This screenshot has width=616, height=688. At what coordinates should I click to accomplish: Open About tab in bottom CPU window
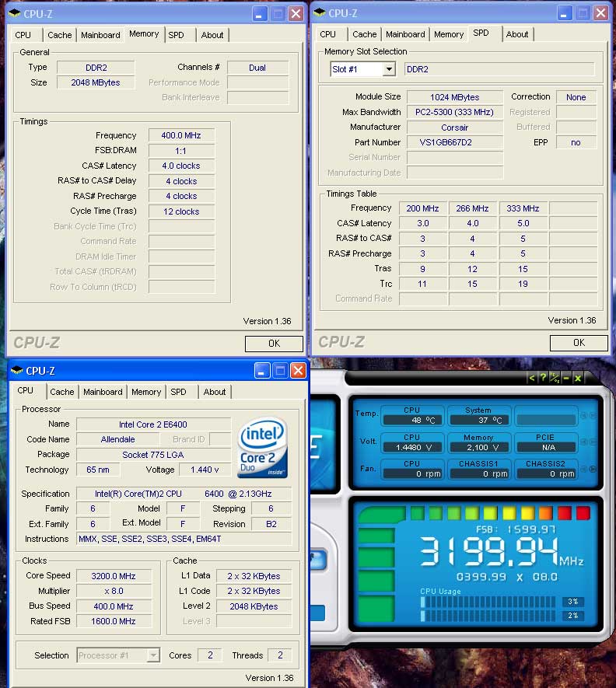[214, 392]
